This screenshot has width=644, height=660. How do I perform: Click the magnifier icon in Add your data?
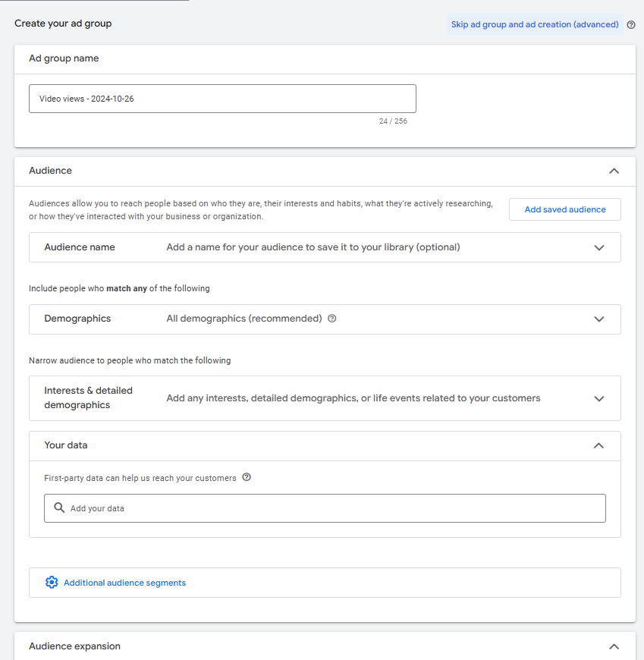click(59, 508)
